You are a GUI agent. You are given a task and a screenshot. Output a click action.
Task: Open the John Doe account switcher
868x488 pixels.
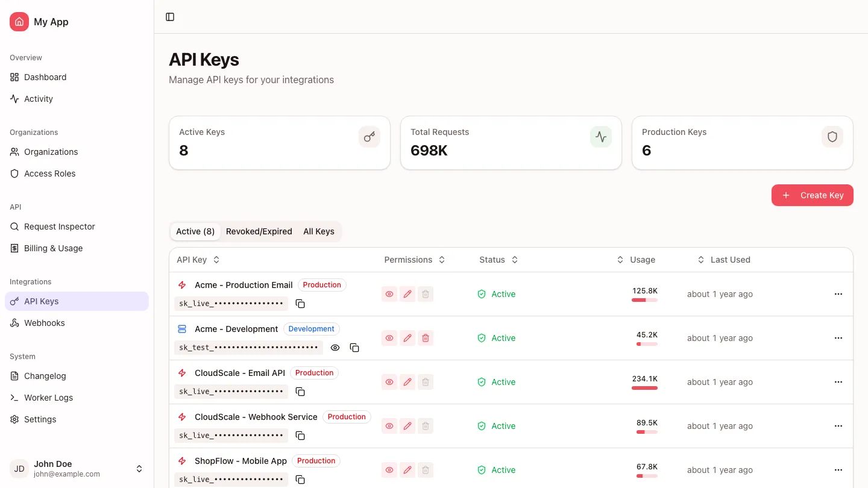tap(139, 468)
